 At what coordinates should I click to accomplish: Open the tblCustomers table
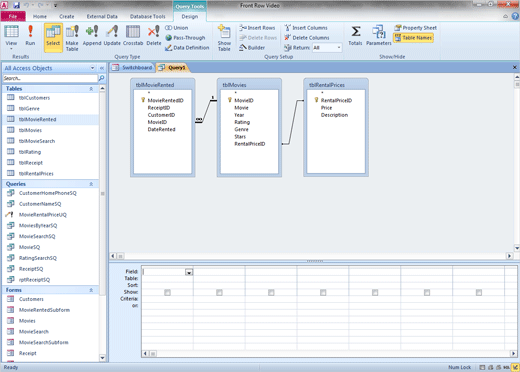tap(34, 98)
